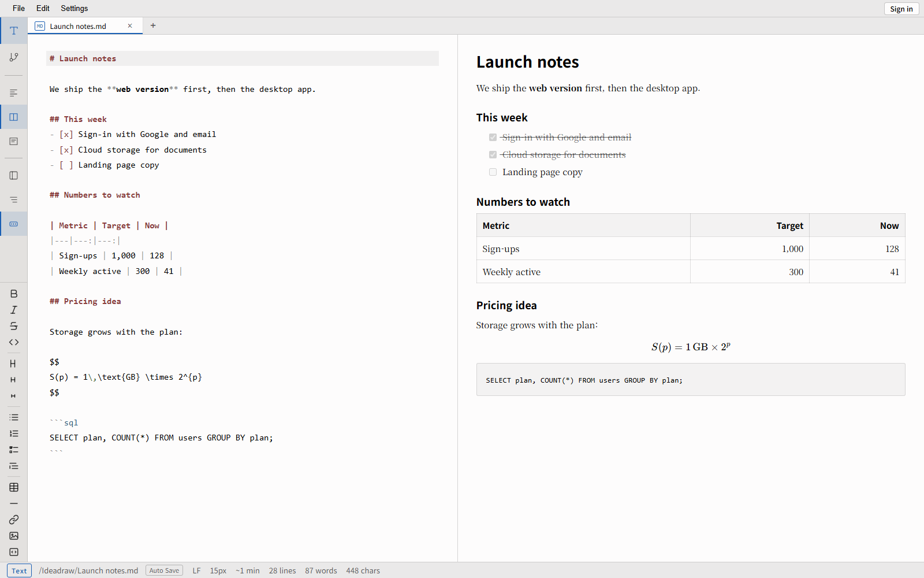The image size is (924, 578).
Task: Add a new tab with plus
Action: coord(153,25)
